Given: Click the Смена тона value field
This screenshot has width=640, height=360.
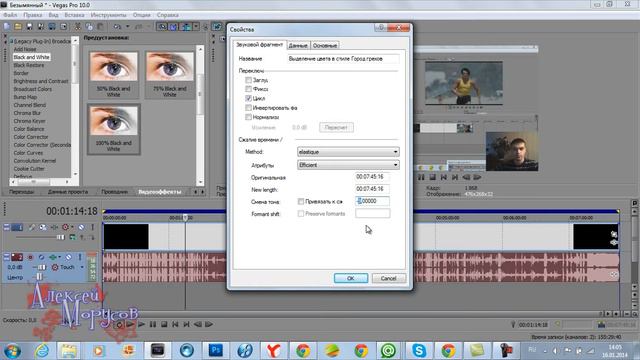Looking at the screenshot, I should point(372,201).
